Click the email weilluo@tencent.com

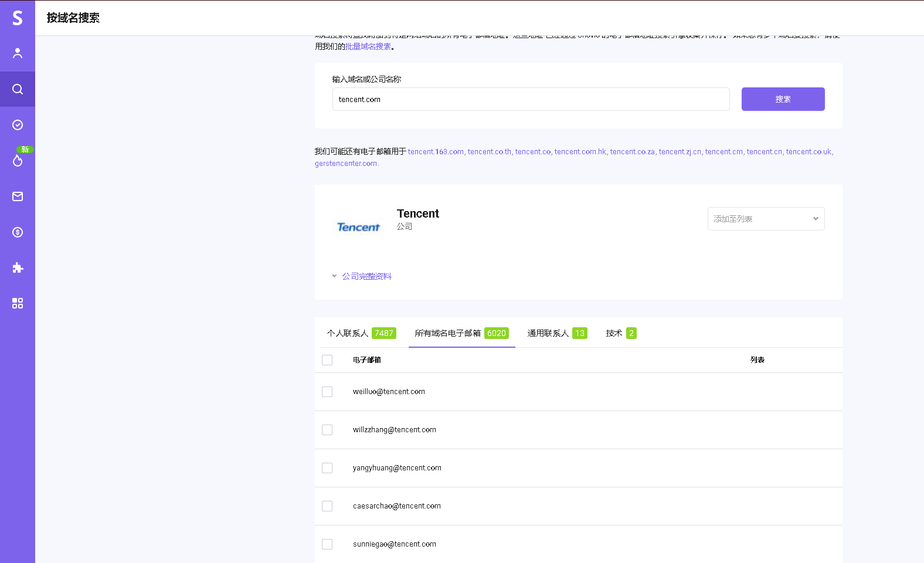389,392
